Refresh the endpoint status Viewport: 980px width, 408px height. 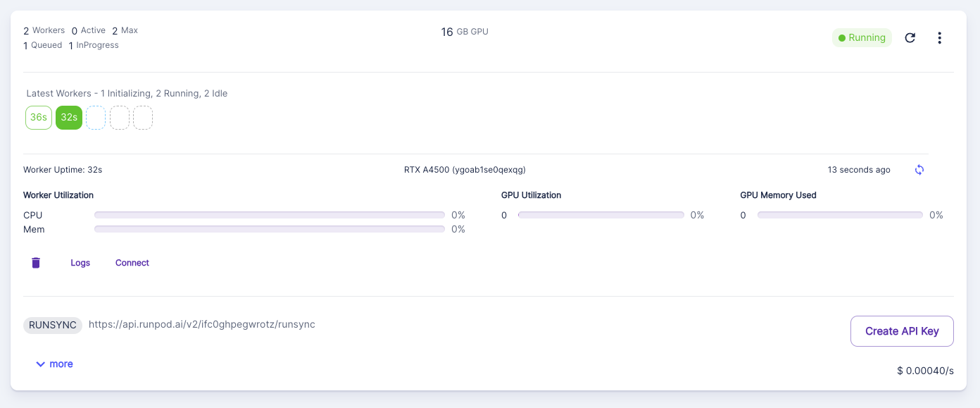click(910, 38)
